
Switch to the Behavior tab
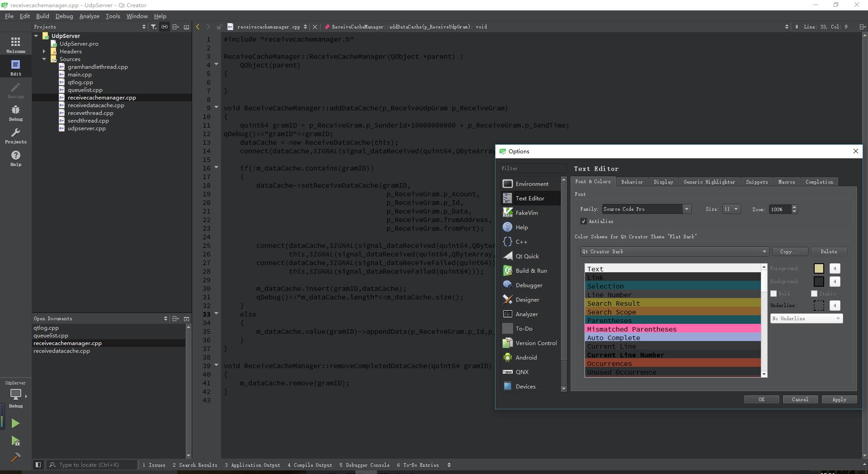point(632,182)
